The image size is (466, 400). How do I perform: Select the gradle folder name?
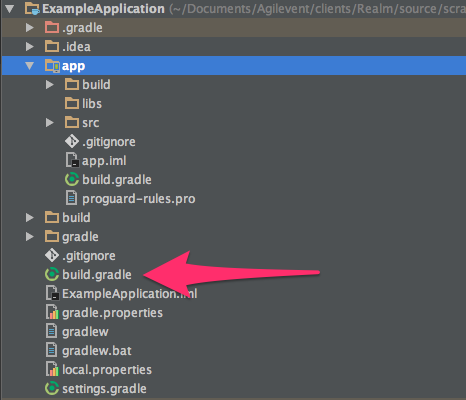coord(80,237)
